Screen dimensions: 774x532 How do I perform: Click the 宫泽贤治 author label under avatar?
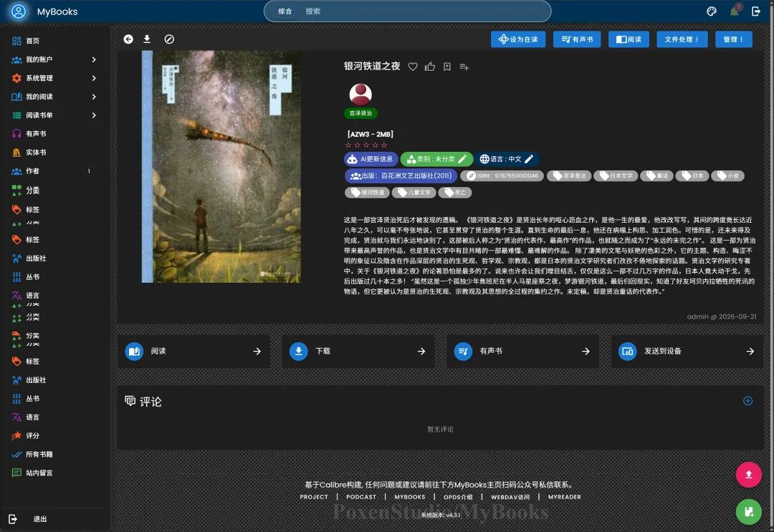360,113
